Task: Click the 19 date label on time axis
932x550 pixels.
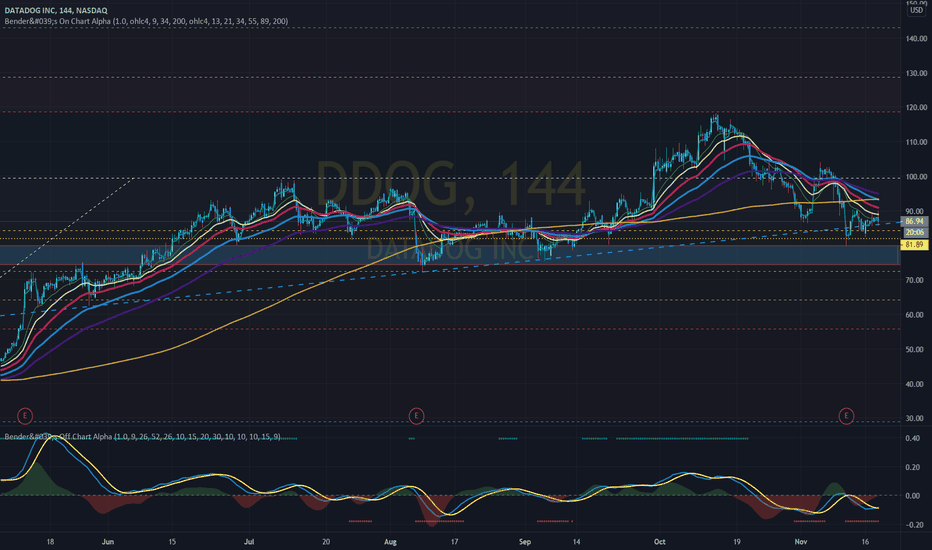Action: (736, 542)
